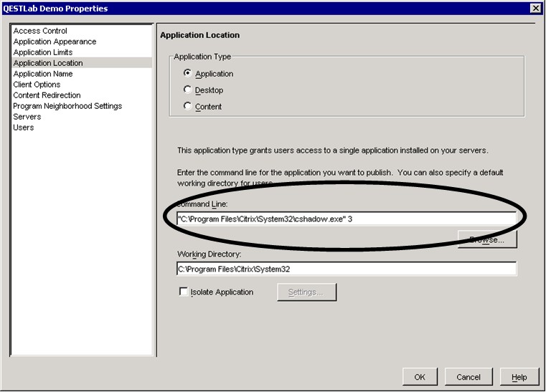Image resolution: width=546 pixels, height=392 pixels.
Task: Go to Application Limits settings
Action: [42, 52]
